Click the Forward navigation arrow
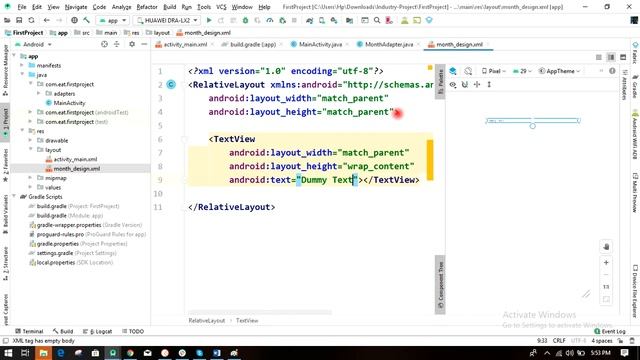Viewport: 640px width, 360px height. point(59,20)
